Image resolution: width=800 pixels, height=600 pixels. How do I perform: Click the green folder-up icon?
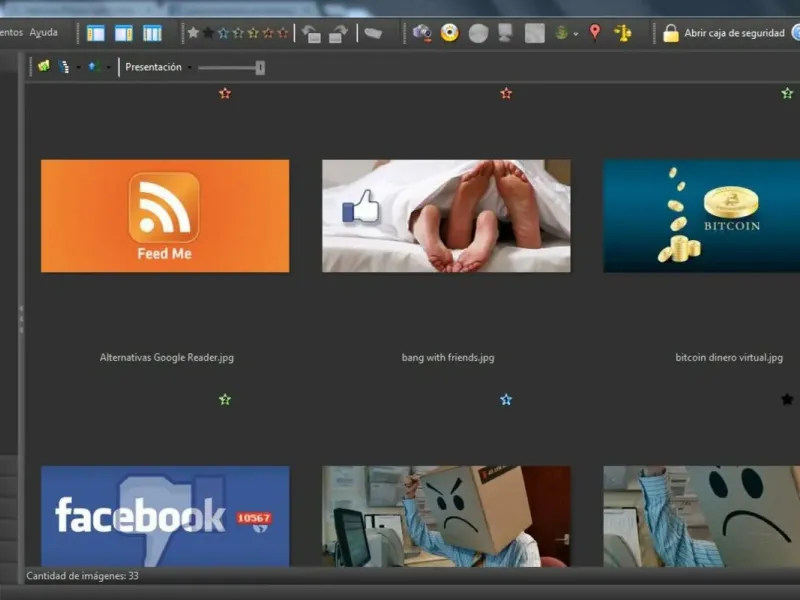click(44, 66)
